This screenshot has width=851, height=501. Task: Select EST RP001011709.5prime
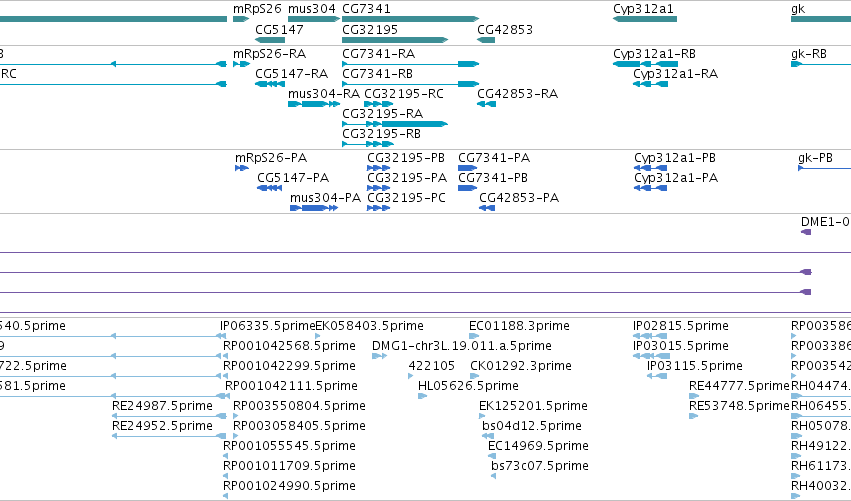point(289,466)
